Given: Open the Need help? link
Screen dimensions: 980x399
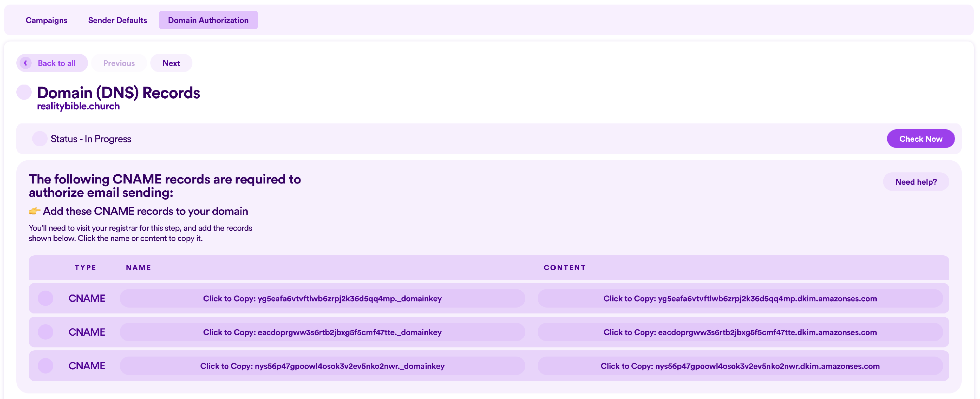Looking at the screenshot, I should (x=916, y=182).
